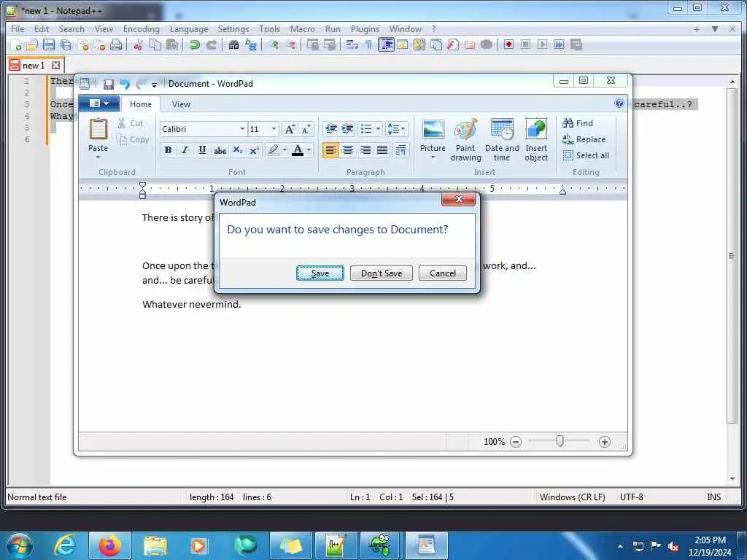Open WordPad paragraph settings icon
Screen dimensions: 747x560
coord(400,150)
